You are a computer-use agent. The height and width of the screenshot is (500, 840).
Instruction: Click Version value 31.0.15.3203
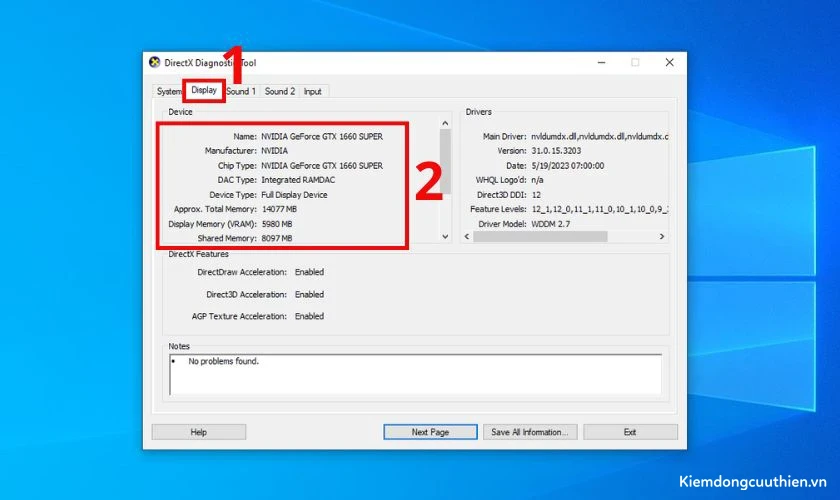556,151
